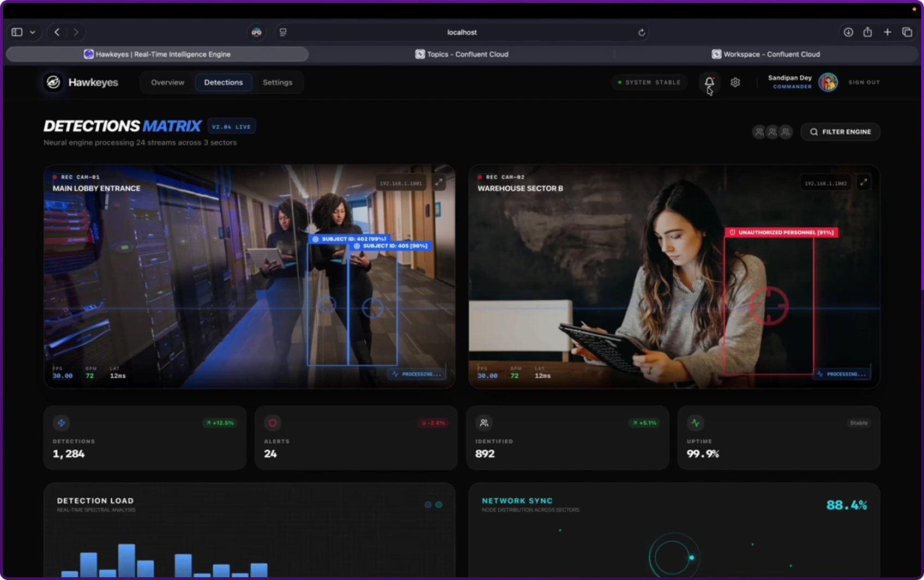Open the Overview page
The image size is (924, 580).
tap(167, 82)
